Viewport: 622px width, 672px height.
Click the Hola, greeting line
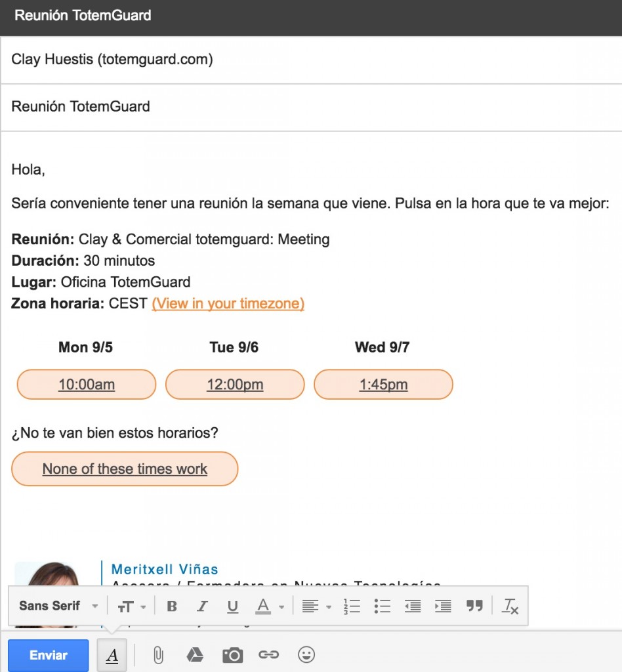tap(28, 170)
